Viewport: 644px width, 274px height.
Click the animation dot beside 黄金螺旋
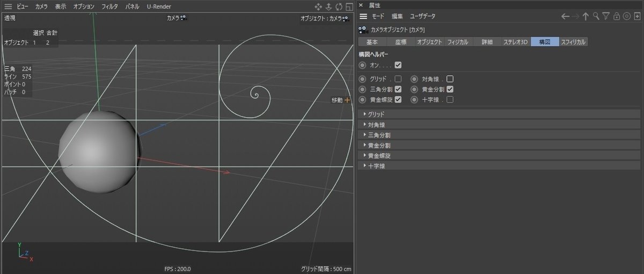[x=362, y=99]
